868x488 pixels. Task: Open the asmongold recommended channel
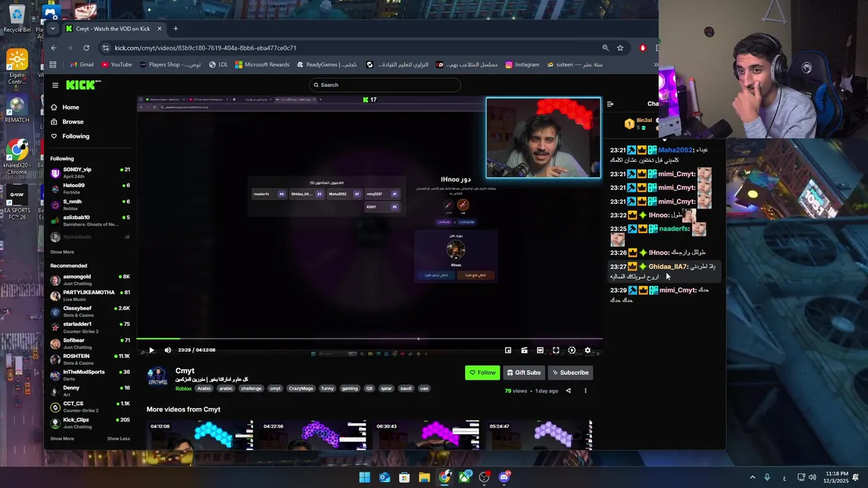tap(90, 280)
